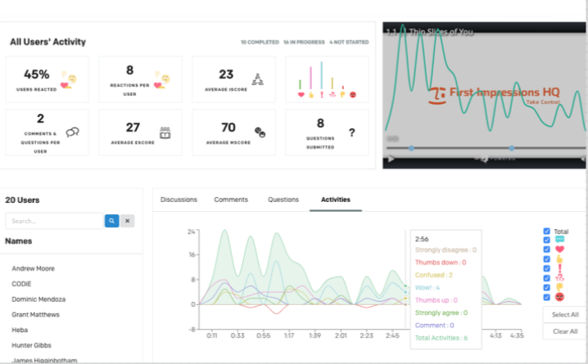Toggle the comment bubble series checkbox

coord(547,240)
